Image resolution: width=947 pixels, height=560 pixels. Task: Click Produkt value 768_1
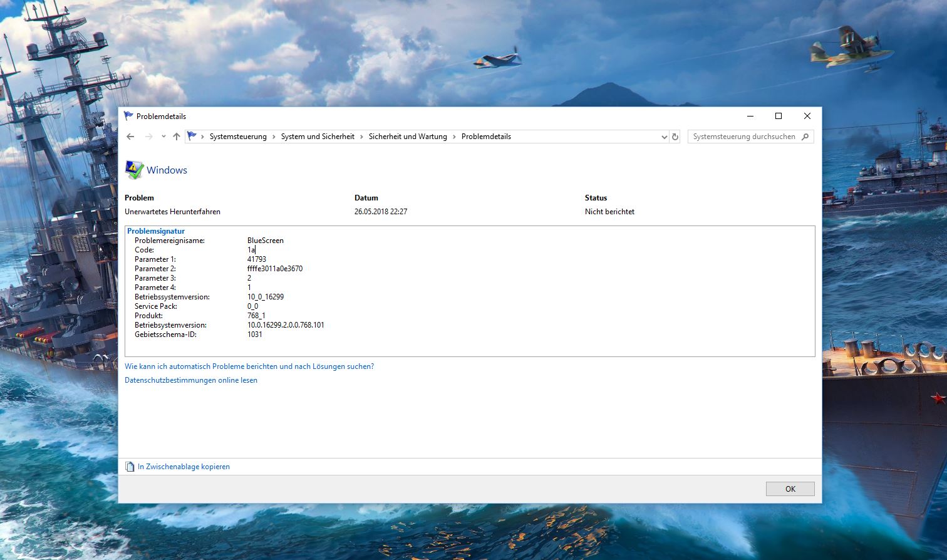(256, 316)
